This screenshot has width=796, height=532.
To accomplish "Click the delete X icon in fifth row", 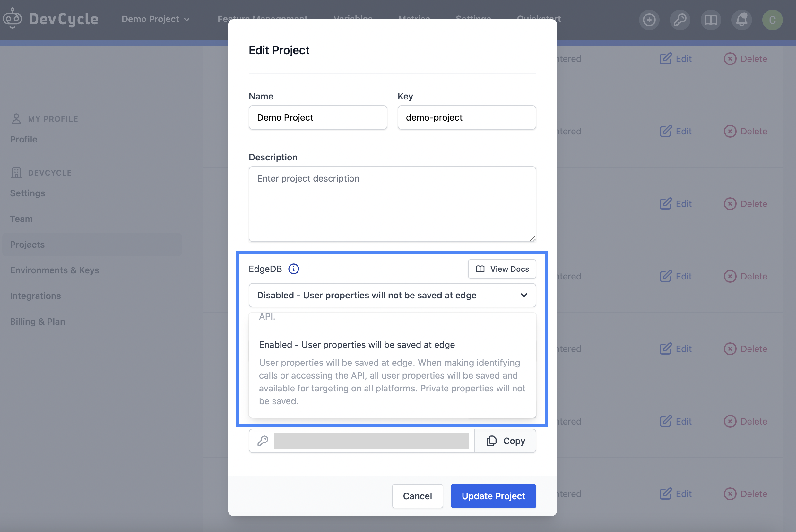I will (730, 349).
